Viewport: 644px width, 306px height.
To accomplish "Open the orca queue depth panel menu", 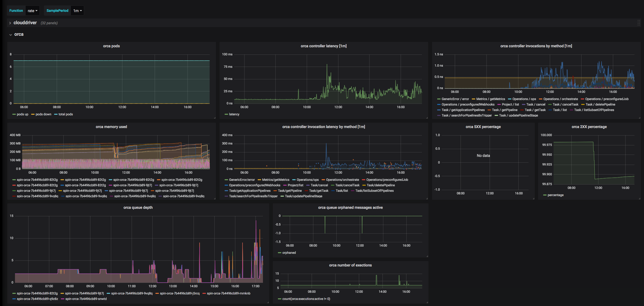I will (138, 207).
